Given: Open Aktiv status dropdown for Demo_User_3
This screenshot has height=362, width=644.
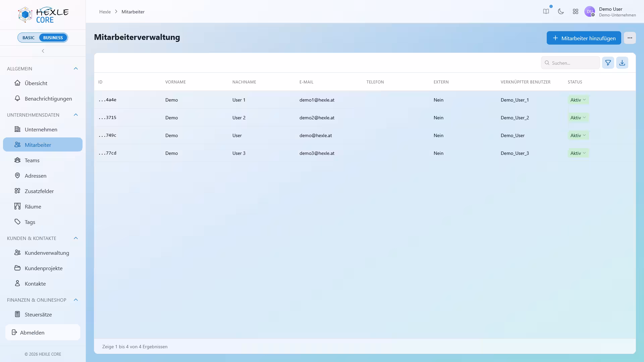Looking at the screenshot, I should click(578, 153).
